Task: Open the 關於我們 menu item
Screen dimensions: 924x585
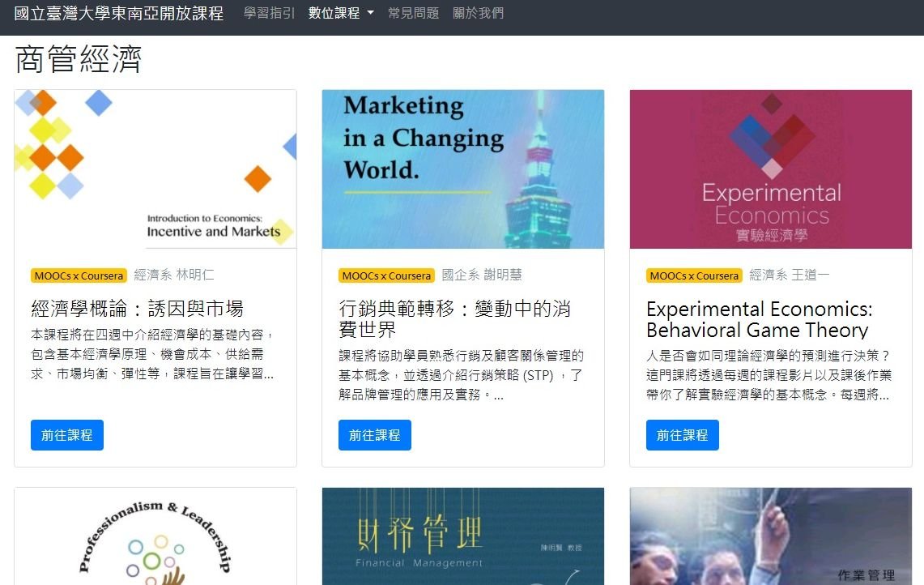Action: [x=478, y=13]
